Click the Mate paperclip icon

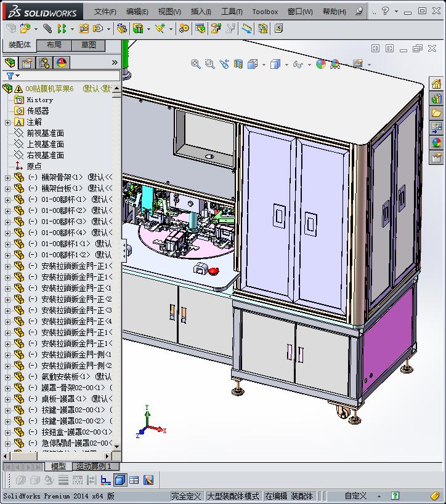47,28
